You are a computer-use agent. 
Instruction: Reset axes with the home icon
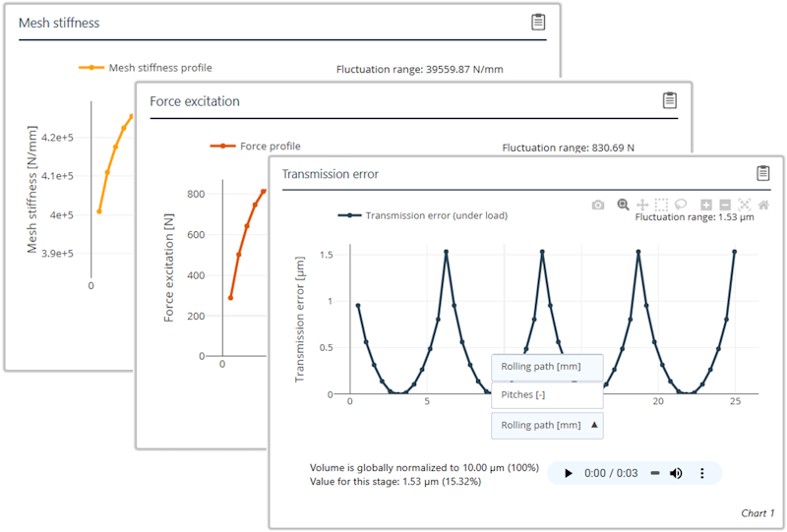coord(763,205)
